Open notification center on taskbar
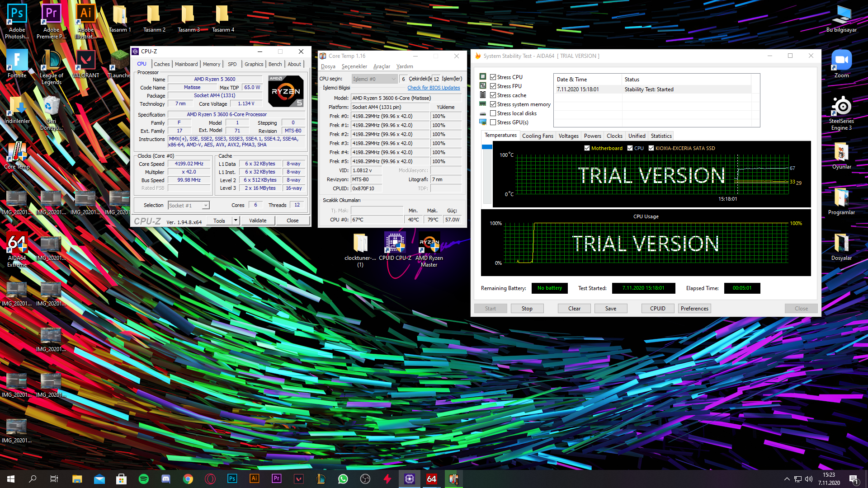 (854, 479)
